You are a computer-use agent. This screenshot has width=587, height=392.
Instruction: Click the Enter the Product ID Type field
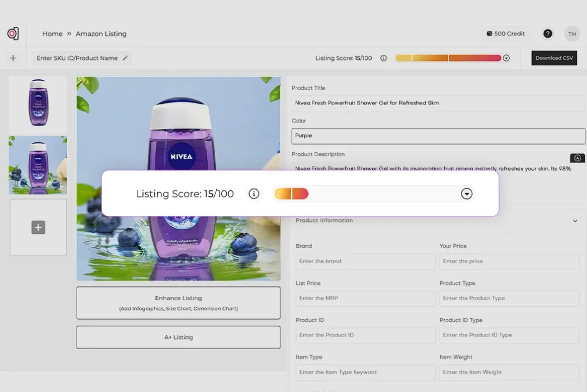point(509,335)
